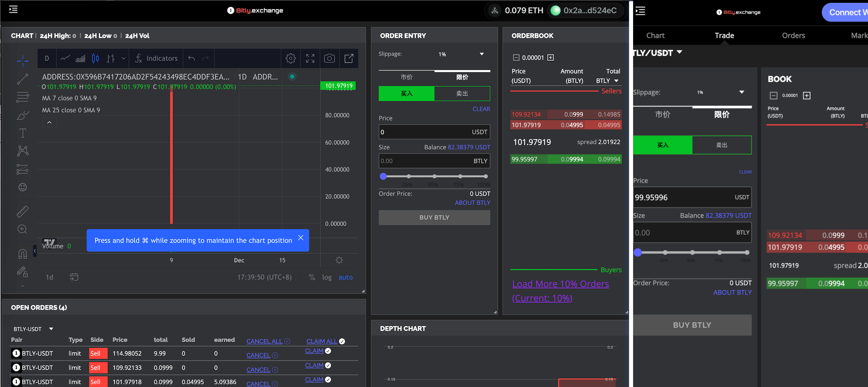
Task: Select the 1d date range
Action: point(49,277)
